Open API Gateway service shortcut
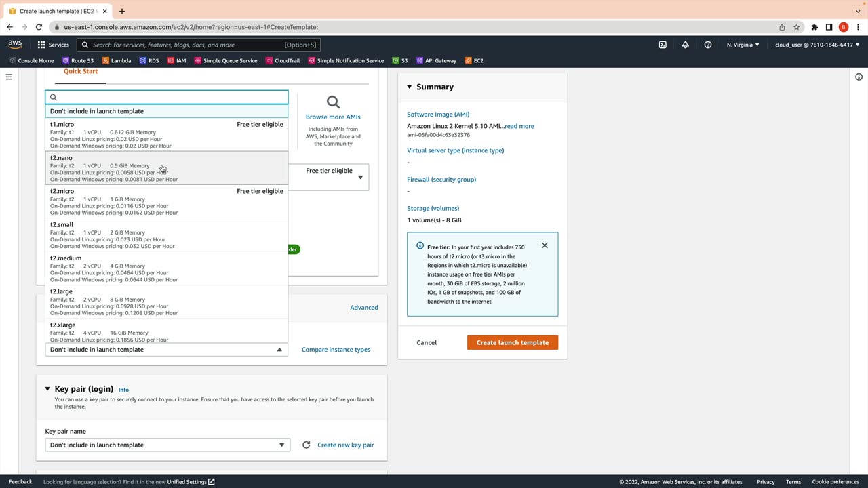The width and height of the screenshot is (868, 488). point(436,60)
